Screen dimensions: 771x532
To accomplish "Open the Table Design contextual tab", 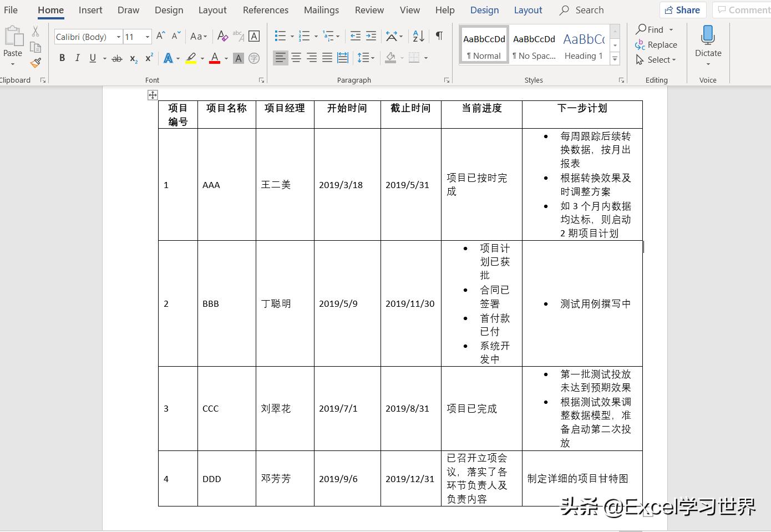I will [x=484, y=10].
